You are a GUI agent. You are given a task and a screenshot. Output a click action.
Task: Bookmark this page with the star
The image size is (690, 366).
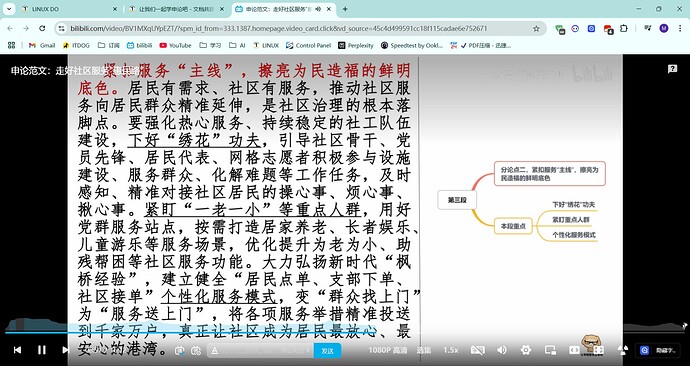tap(536, 29)
